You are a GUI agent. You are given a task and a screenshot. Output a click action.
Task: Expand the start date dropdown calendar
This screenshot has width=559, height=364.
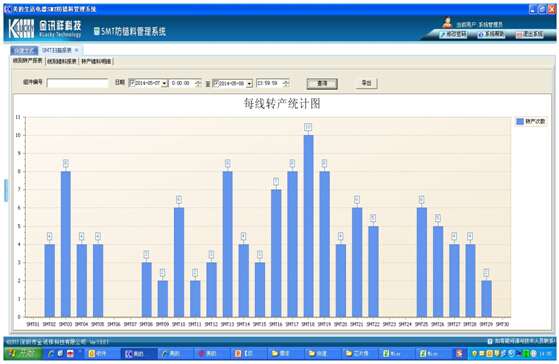click(164, 83)
